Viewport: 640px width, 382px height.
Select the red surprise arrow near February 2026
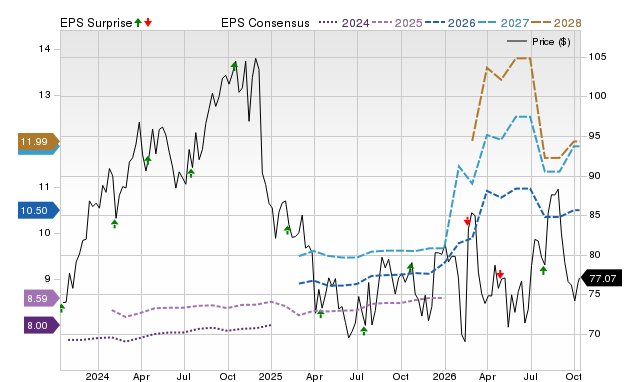467,221
